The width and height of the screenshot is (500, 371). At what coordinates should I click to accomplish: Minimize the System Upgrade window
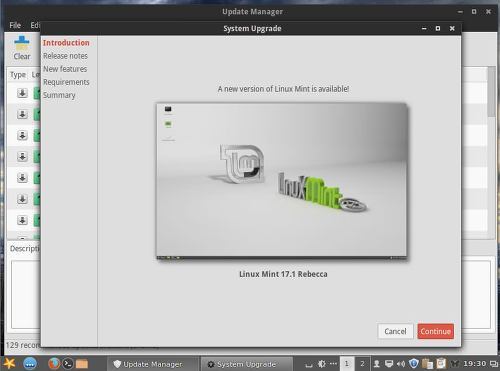point(424,29)
